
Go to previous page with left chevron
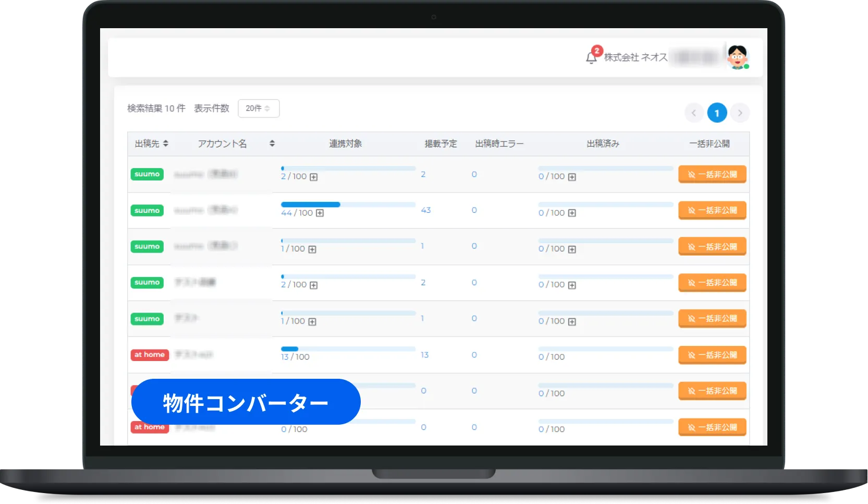694,113
